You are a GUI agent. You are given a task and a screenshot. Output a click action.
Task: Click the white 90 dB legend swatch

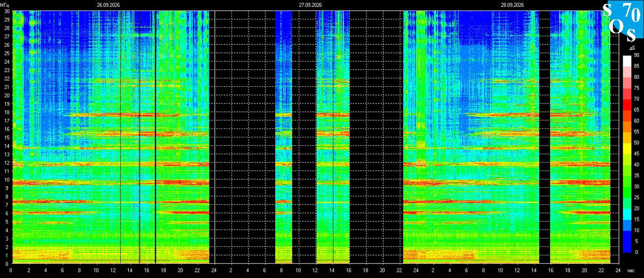coord(627,61)
